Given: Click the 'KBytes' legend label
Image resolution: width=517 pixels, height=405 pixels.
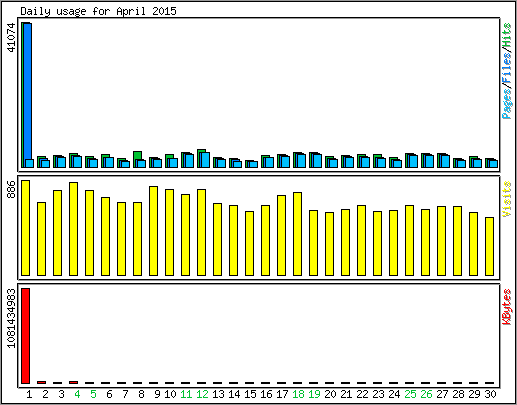Looking at the screenshot, I should point(507,307).
